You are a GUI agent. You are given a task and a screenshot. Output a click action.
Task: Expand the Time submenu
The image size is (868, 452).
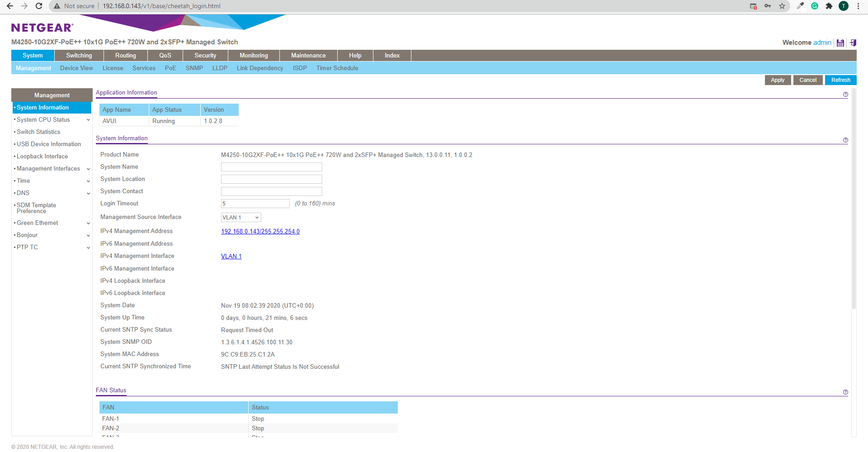pos(88,181)
